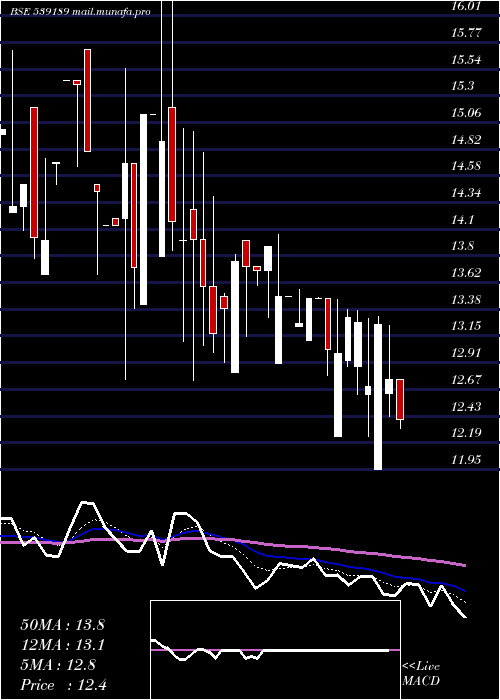The height and width of the screenshot is (700, 500).
Task: Click the <<Live MACD label
Action: click(421, 674)
